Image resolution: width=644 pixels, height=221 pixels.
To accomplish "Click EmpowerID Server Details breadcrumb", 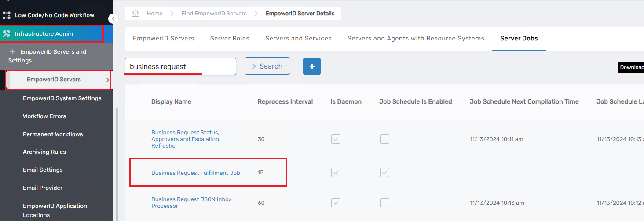I will [x=300, y=14].
